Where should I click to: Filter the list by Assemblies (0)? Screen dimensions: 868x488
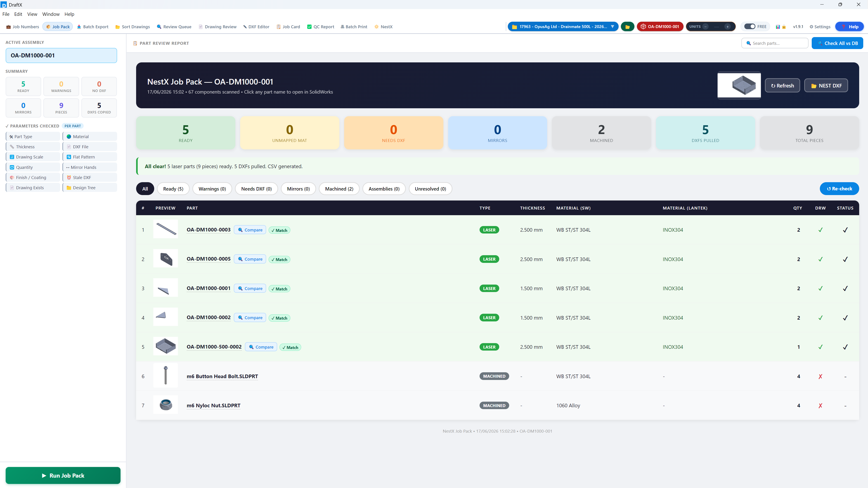click(384, 189)
